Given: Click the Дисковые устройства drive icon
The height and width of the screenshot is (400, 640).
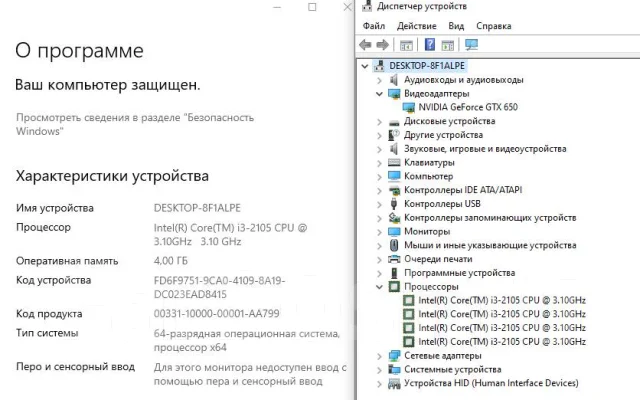Looking at the screenshot, I should 394,122.
